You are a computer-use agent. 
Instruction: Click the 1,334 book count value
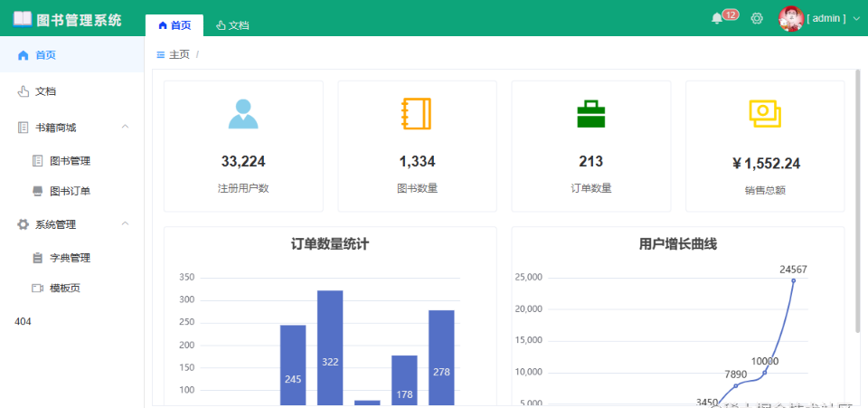[x=417, y=162]
